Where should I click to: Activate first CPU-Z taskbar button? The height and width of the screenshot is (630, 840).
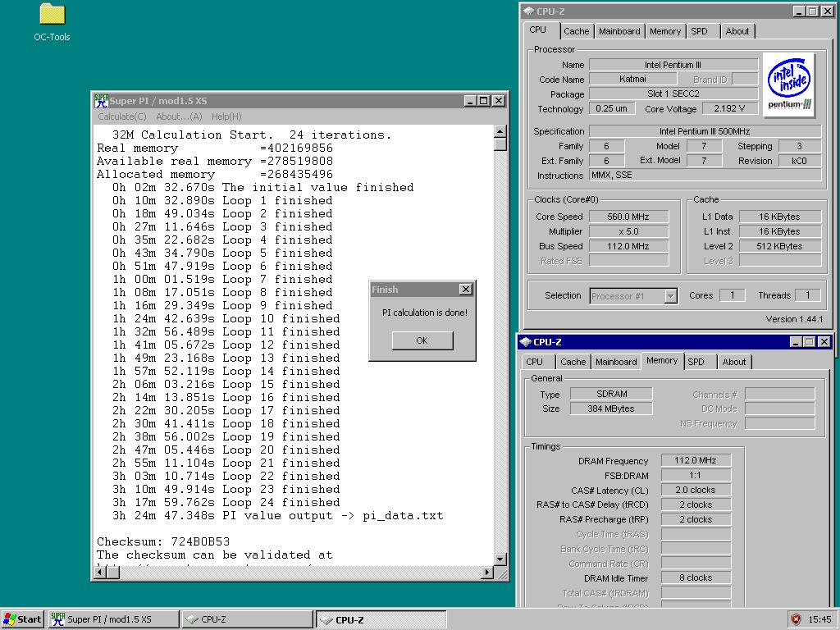point(248,619)
